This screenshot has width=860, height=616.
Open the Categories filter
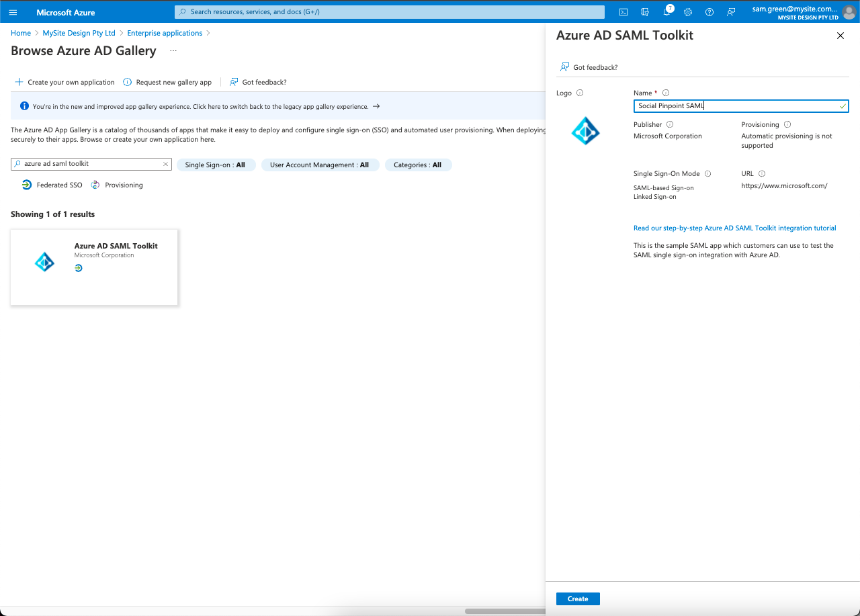click(418, 165)
